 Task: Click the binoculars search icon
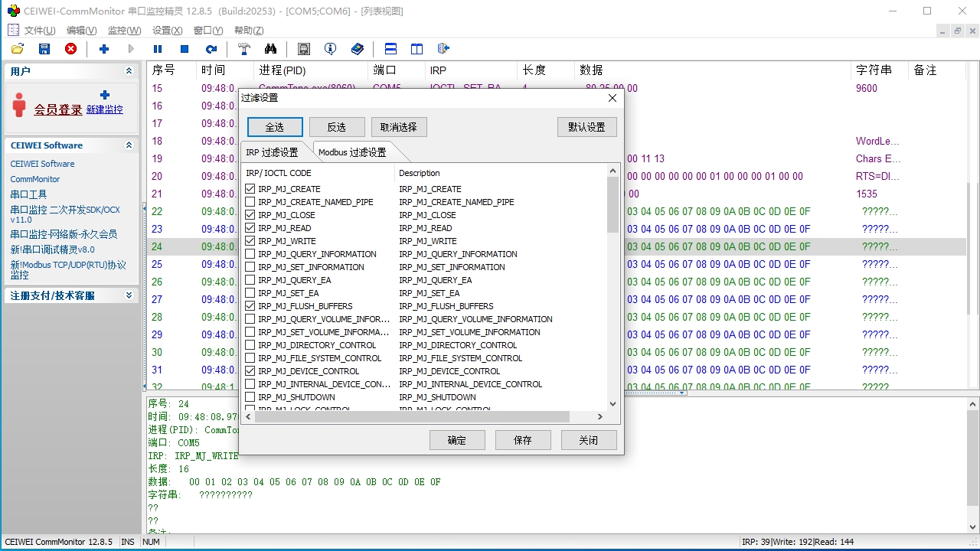coord(270,49)
